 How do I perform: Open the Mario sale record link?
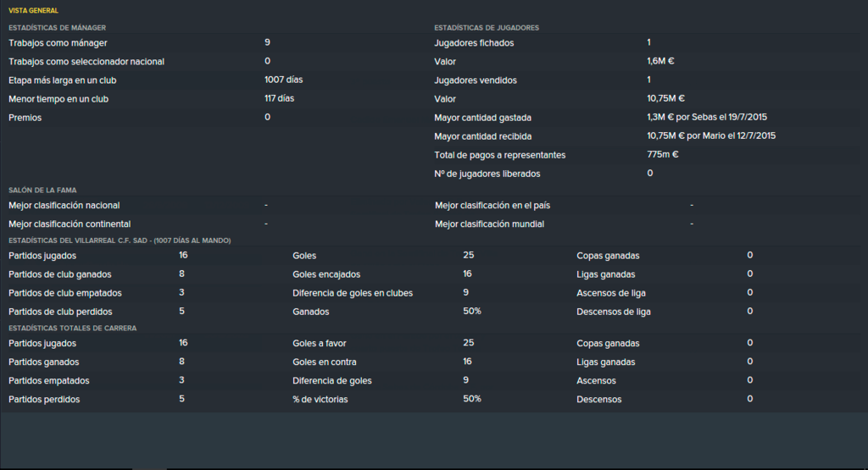pyautogui.click(x=711, y=136)
